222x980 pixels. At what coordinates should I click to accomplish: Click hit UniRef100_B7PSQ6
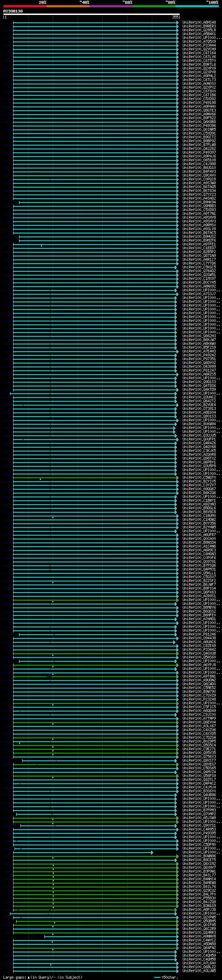[x=199, y=566]
